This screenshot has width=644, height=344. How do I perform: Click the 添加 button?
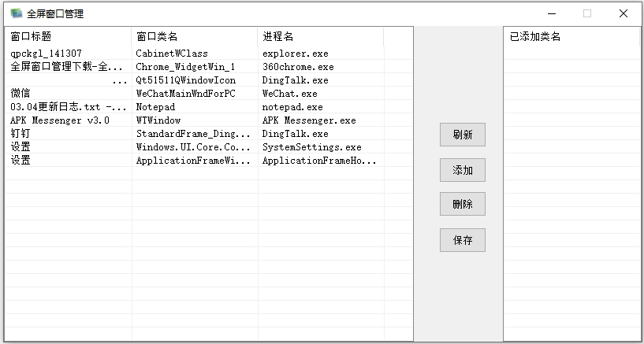click(x=463, y=170)
